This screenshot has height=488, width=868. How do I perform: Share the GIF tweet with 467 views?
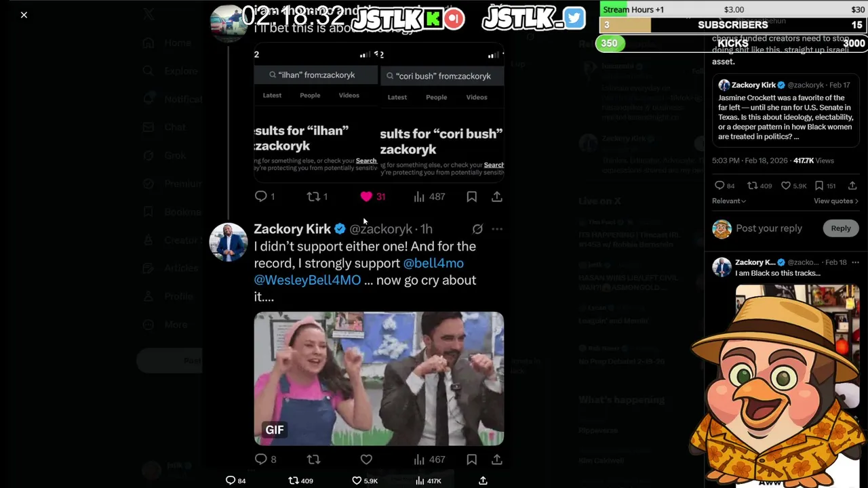coord(497,460)
